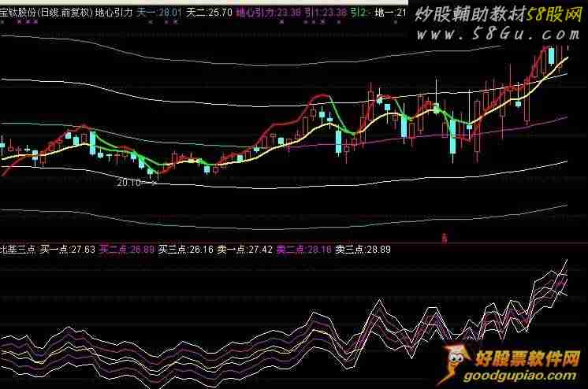588x389 pixels.
Task: Select the 地心引力 indicator name in header
Action: click(x=114, y=13)
